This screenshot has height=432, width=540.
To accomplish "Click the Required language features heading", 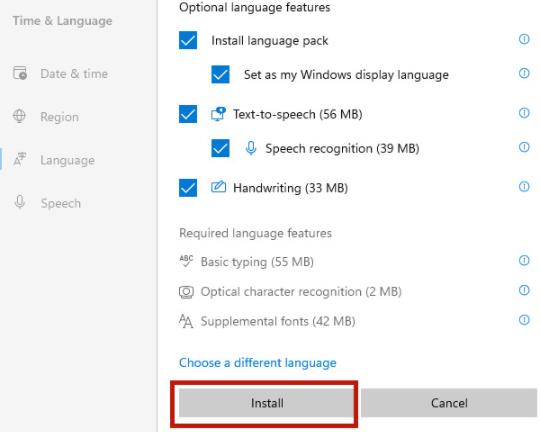I will 255,233.
